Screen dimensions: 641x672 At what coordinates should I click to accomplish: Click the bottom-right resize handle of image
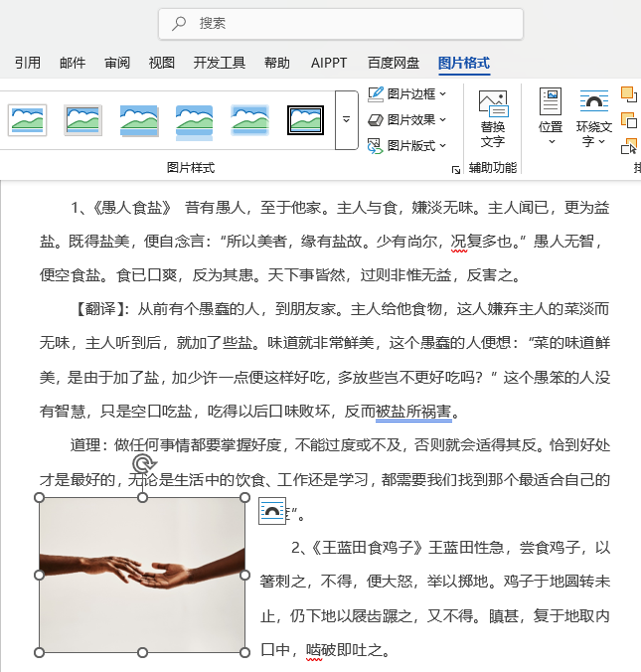244,653
